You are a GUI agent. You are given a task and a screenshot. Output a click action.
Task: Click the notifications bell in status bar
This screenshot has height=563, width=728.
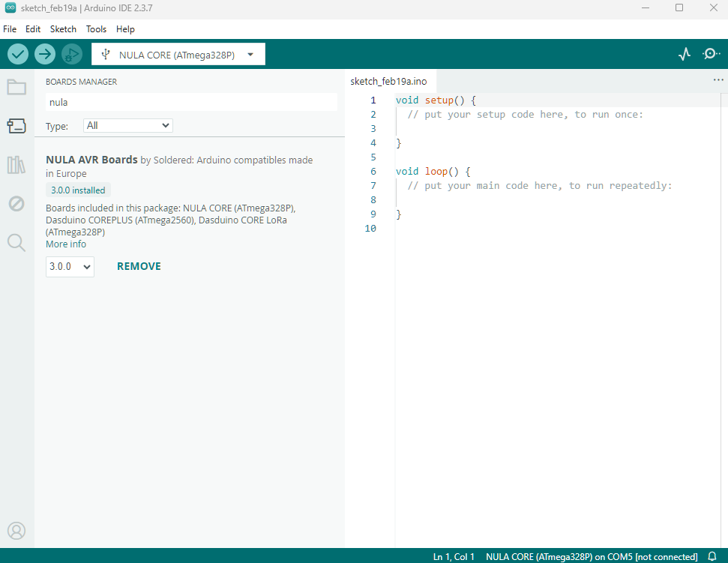(712, 556)
